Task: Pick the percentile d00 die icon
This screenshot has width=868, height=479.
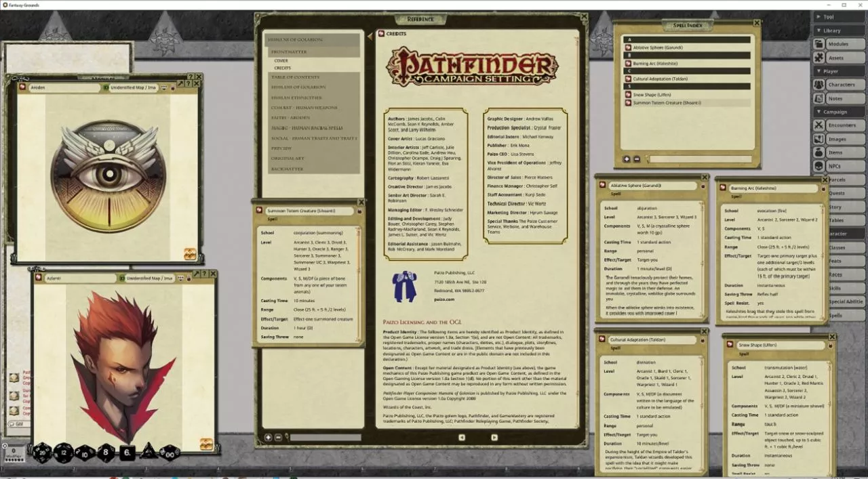Action: [170, 453]
